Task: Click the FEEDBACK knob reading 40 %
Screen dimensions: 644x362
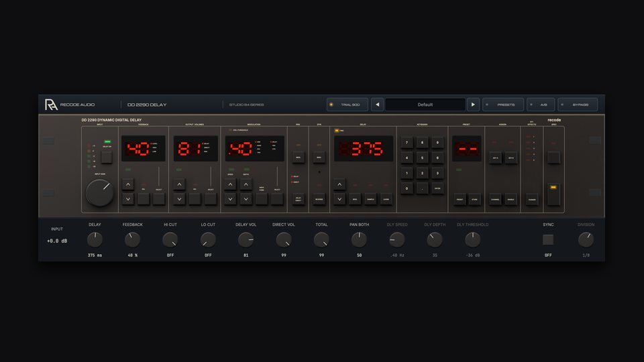Action: pos(132,240)
